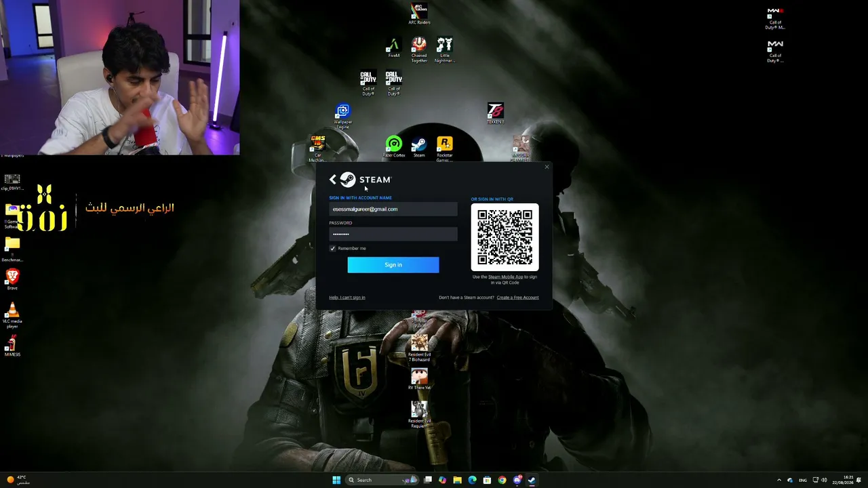The height and width of the screenshot is (488, 868).
Task: Select the RV There Yet desktop icon
Action: [419, 379]
